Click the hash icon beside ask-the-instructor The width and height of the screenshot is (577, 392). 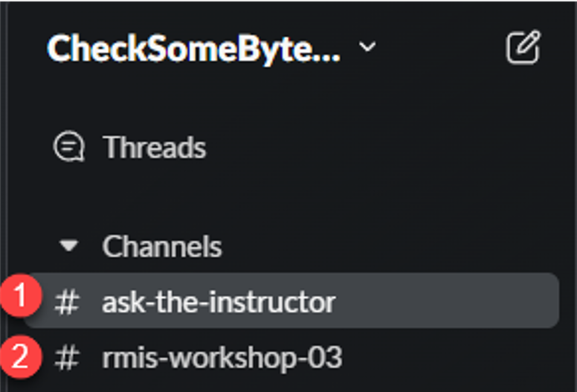[67, 302]
